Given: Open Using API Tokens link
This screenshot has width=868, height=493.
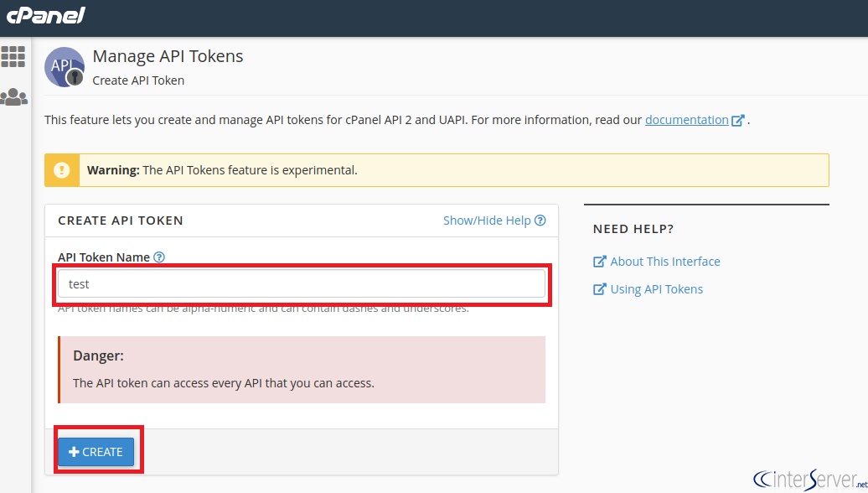Looking at the screenshot, I should pyautogui.click(x=657, y=289).
